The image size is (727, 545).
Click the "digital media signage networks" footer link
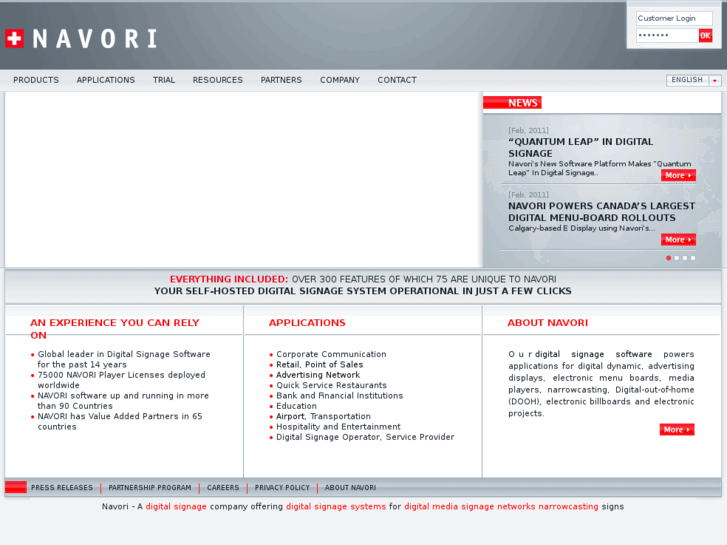469,507
